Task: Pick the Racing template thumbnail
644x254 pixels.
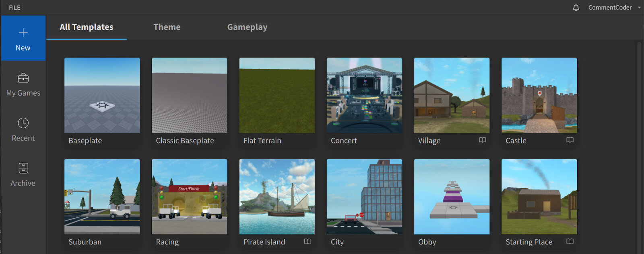Action: coord(190,197)
